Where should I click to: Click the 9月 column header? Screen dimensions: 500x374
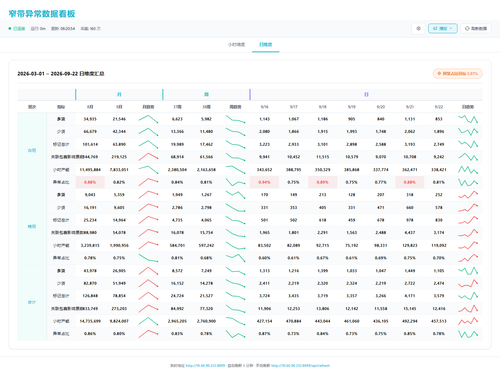coord(119,107)
